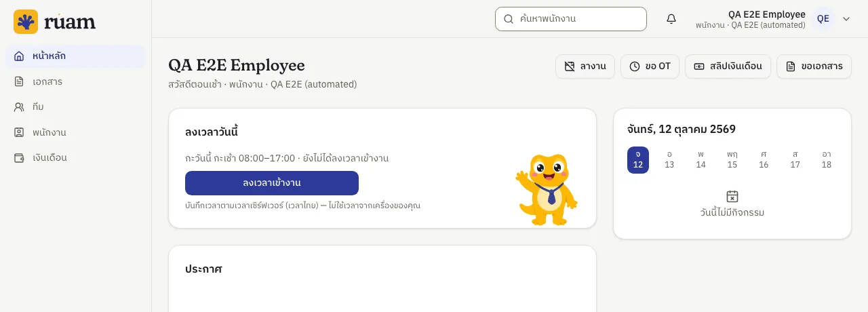Click the ID card icon beside พนักงาน
The image size is (868, 312).
(19, 132)
